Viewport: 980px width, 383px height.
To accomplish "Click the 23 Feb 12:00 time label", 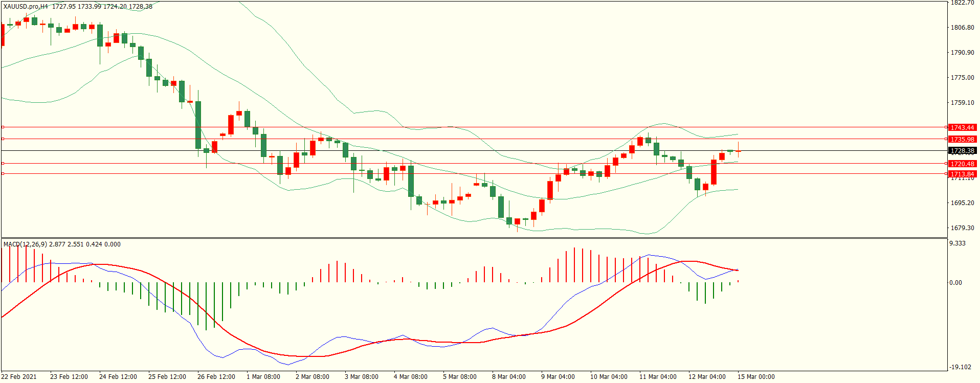I will pyautogui.click(x=69, y=377).
